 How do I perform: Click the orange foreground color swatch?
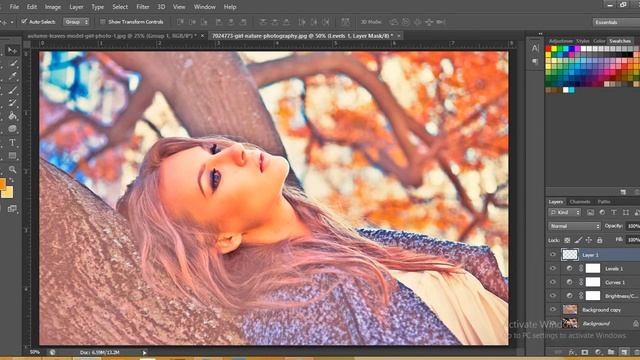[2, 184]
